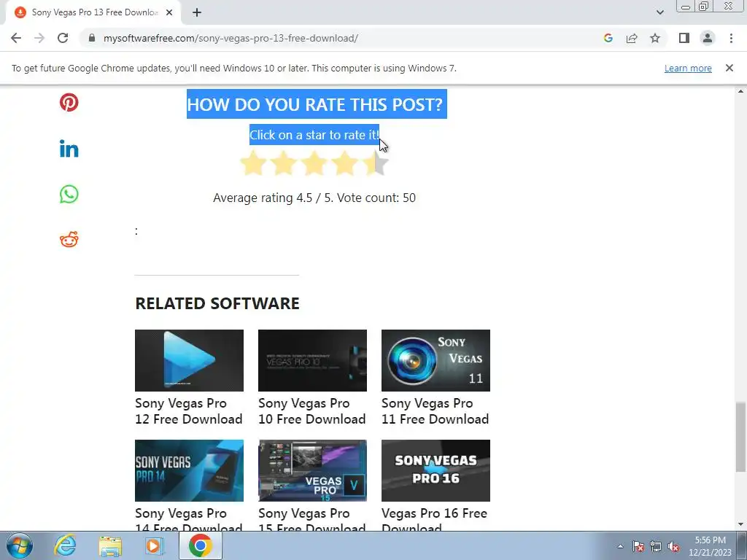Viewport: 747px width, 560px height.
Task: Open the network status tray icon
Action: pos(656,547)
